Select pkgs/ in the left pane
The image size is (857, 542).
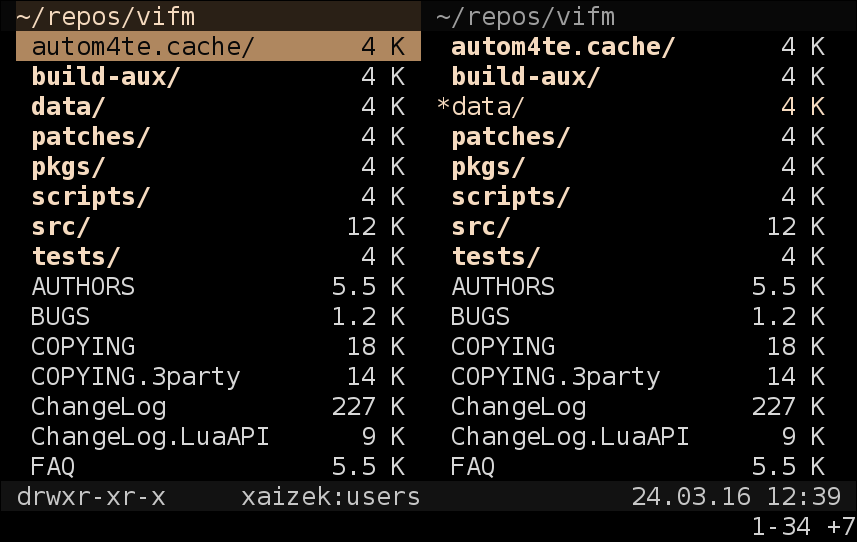coord(219,166)
